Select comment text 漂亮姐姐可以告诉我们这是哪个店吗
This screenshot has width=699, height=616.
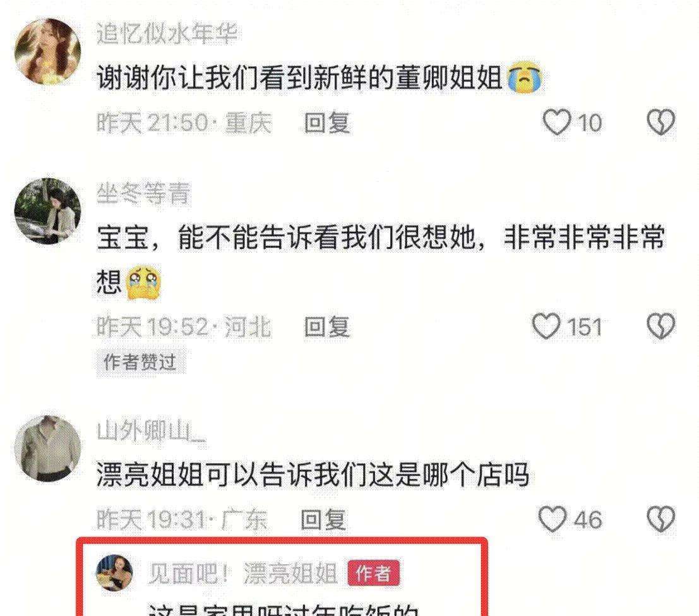313,474
